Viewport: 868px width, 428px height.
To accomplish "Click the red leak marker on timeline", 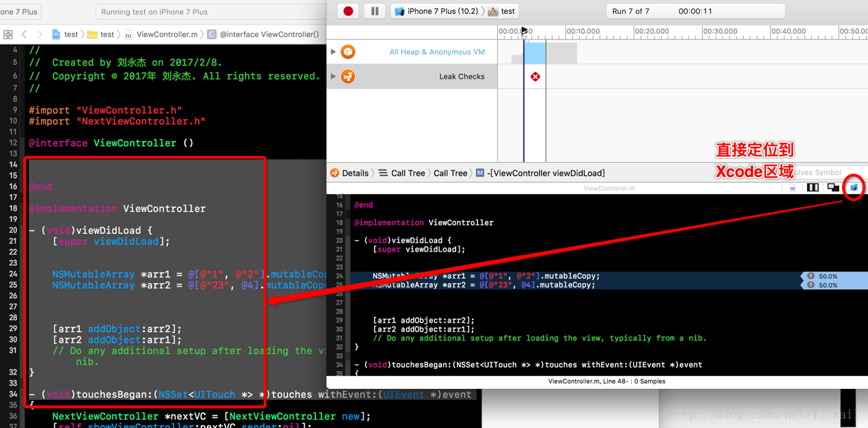I will (535, 77).
